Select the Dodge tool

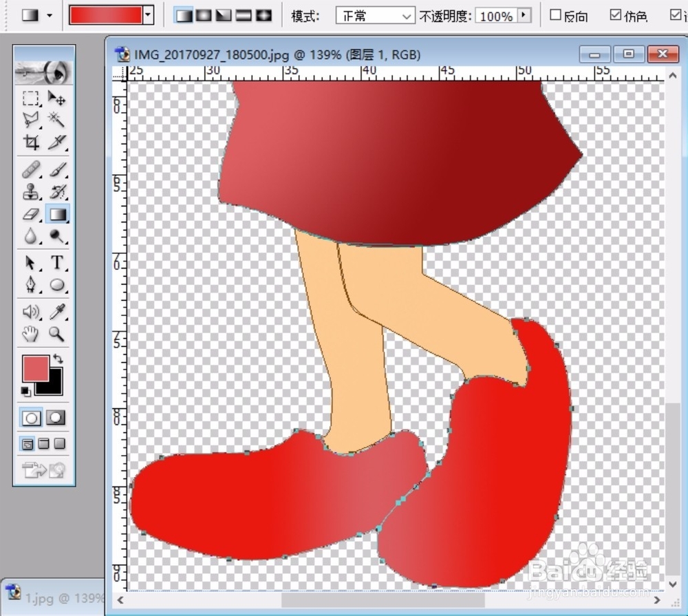coord(56,236)
